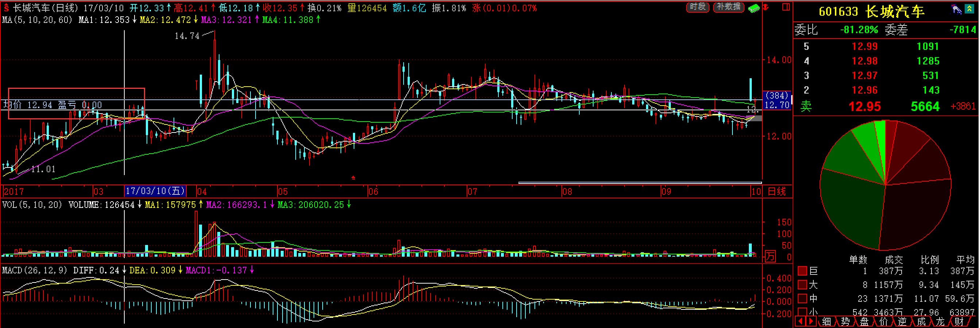Click the 万 unit box in the volume panel
This screenshot has width=980, height=328.
[x=770, y=256]
